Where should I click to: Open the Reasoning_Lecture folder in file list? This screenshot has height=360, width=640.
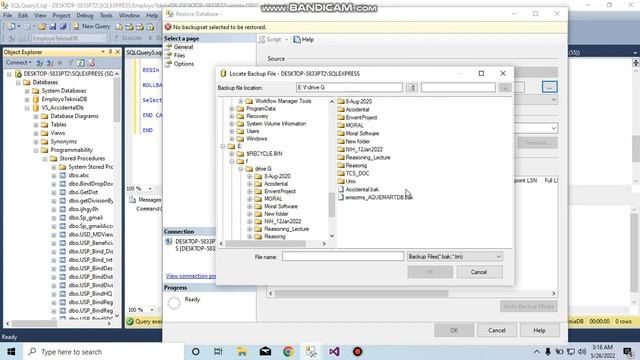(364, 158)
